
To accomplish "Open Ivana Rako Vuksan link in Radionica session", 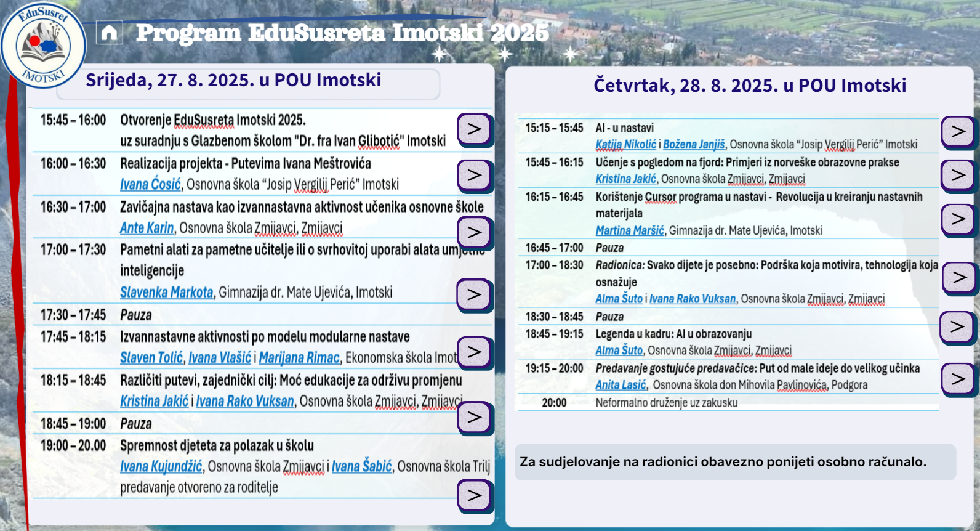I will coord(693,299).
